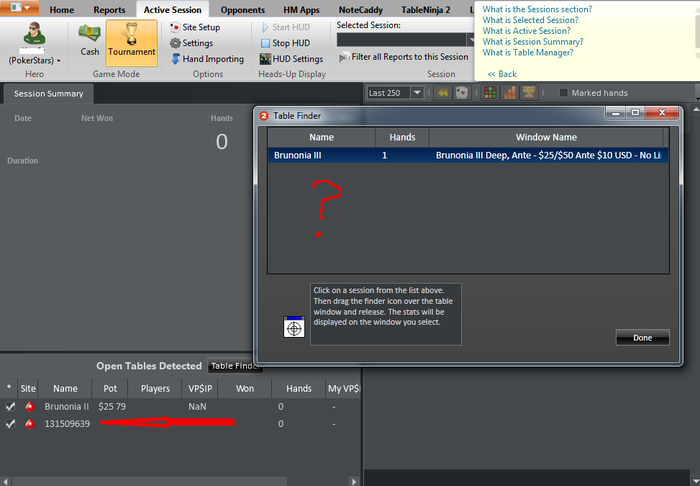
Task: Click Filter all Reports to this Session
Action: [404, 57]
